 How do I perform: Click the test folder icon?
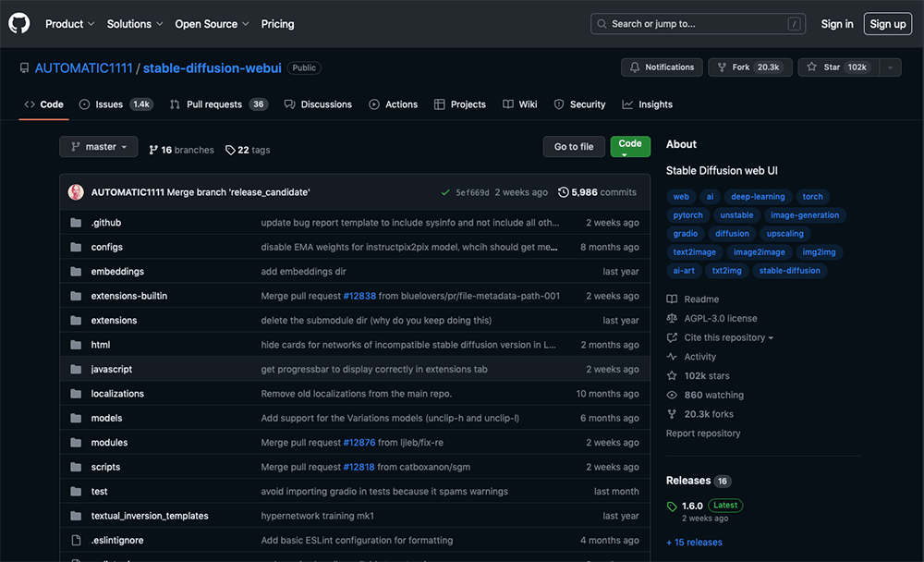[x=76, y=491]
